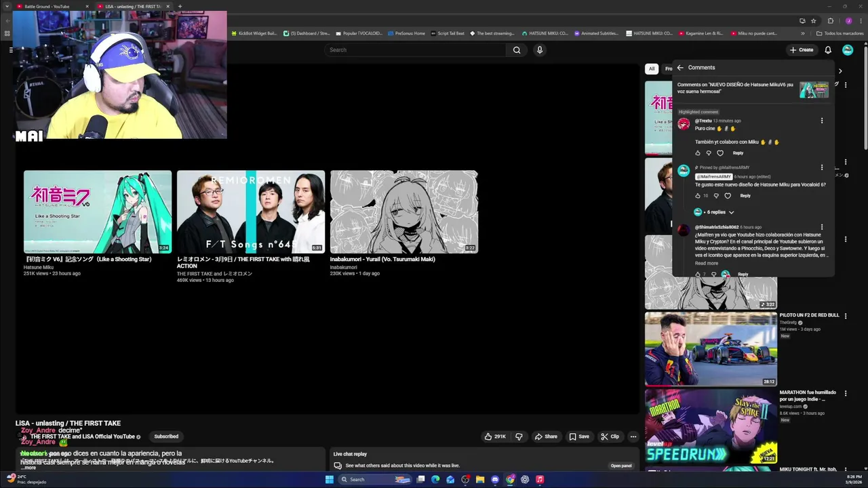Expand the 6 replies thread

coord(714,212)
